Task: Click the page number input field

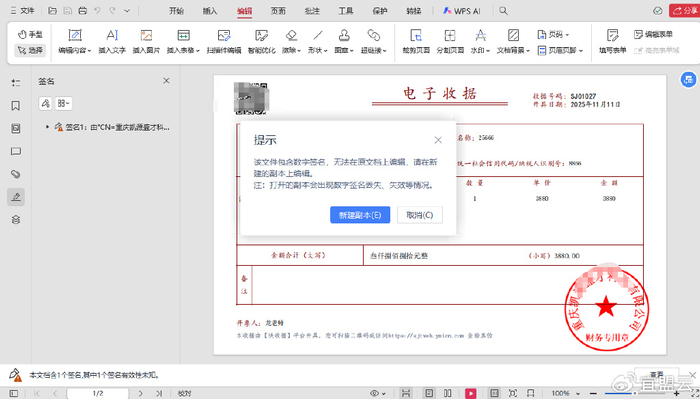Action: [98, 393]
